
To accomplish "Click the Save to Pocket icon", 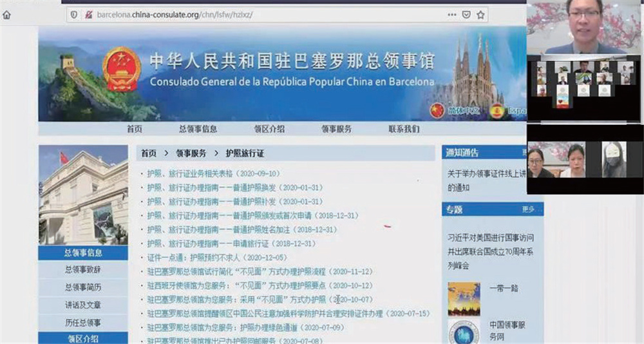I will click(466, 15).
